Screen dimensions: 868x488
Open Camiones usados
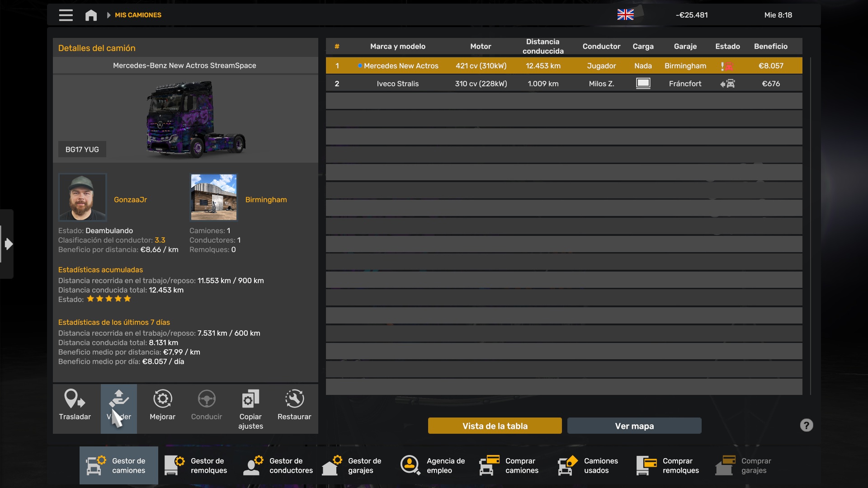(x=590, y=465)
